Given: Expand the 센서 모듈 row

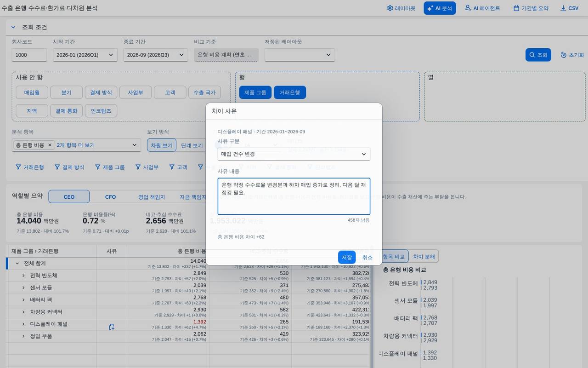Looking at the screenshot, I should point(23,287).
